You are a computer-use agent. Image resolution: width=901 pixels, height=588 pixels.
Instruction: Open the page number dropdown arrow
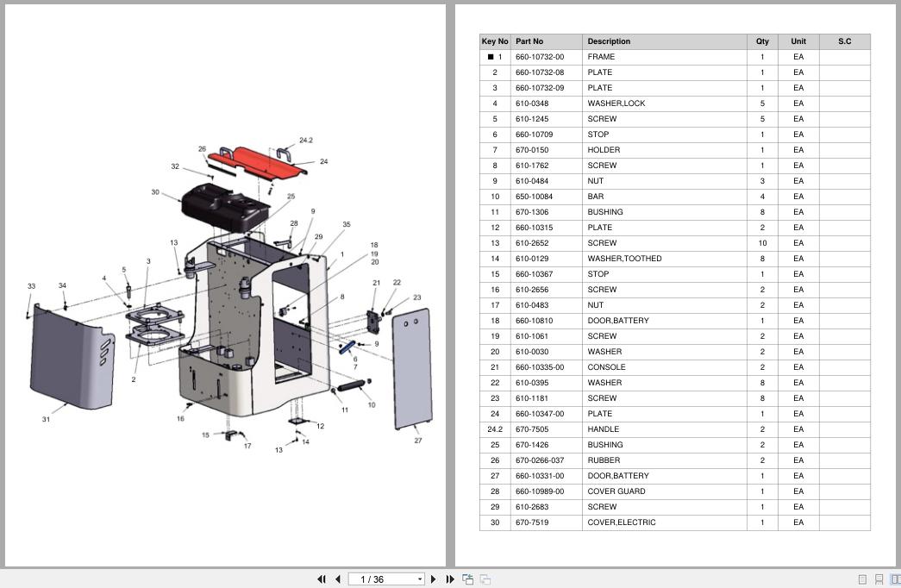coord(420,579)
